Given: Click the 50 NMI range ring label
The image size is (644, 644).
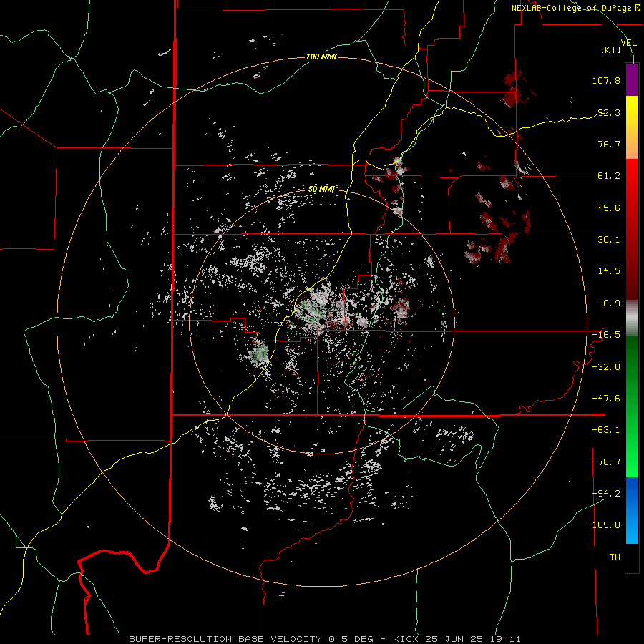Looking at the screenshot, I should point(321,190).
